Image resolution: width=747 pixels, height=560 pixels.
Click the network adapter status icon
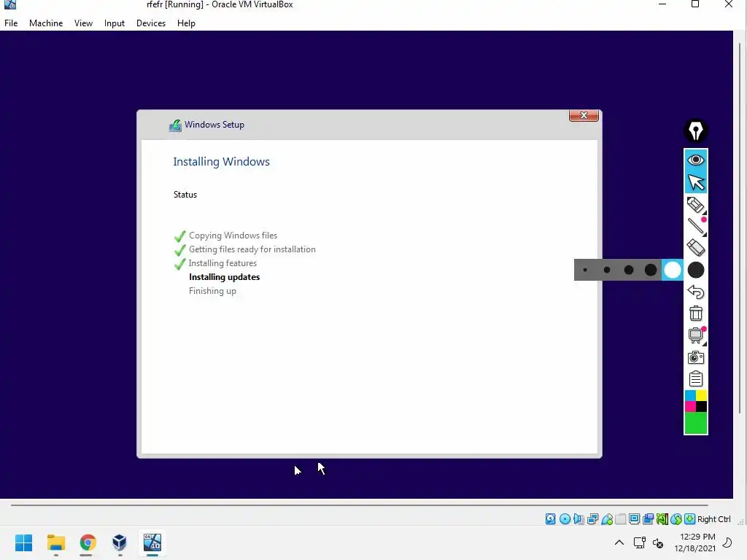click(x=592, y=519)
